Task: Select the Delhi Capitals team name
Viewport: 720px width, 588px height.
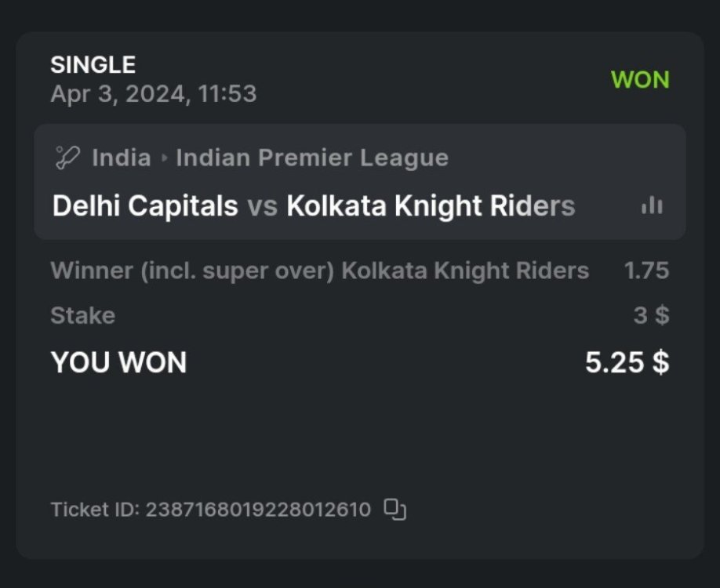Action: [x=145, y=206]
